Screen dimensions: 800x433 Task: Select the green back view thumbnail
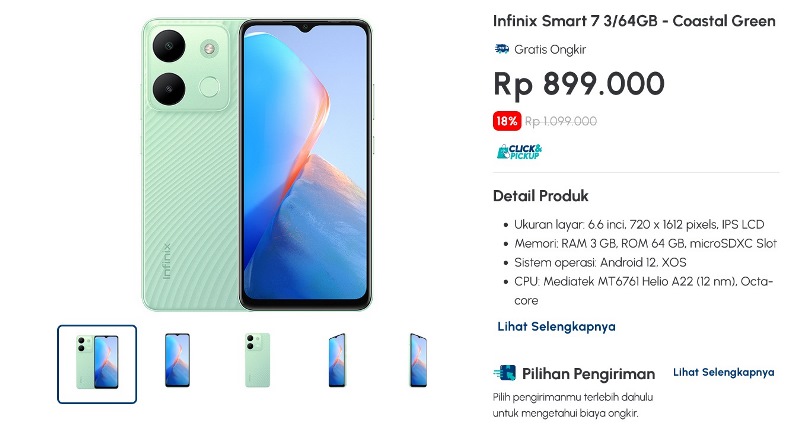point(257,360)
